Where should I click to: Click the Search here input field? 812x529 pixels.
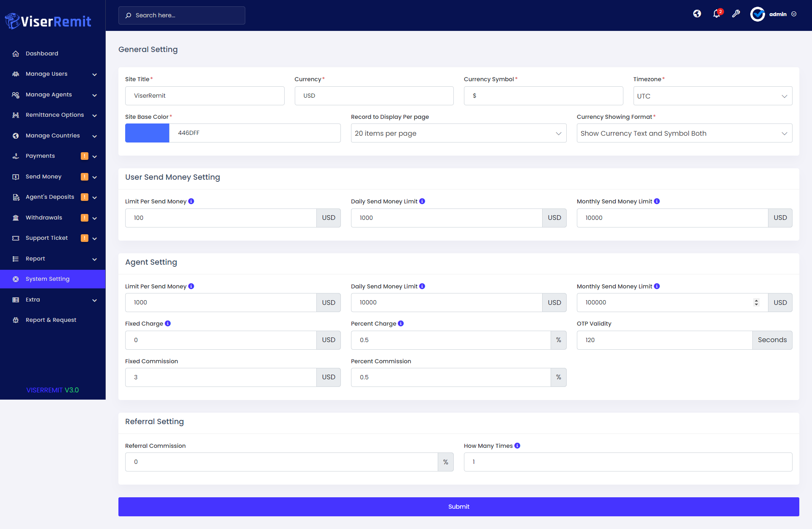pyautogui.click(x=182, y=15)
